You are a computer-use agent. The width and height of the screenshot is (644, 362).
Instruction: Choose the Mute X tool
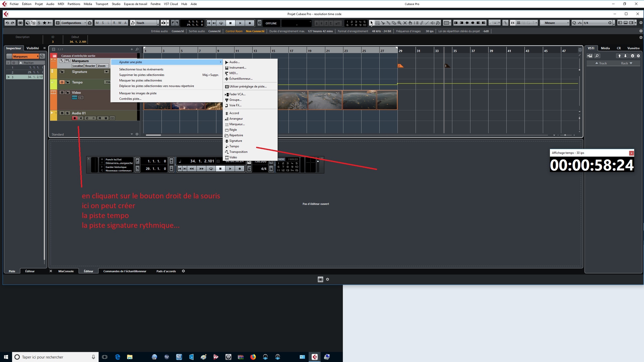(x=405, y=23)
